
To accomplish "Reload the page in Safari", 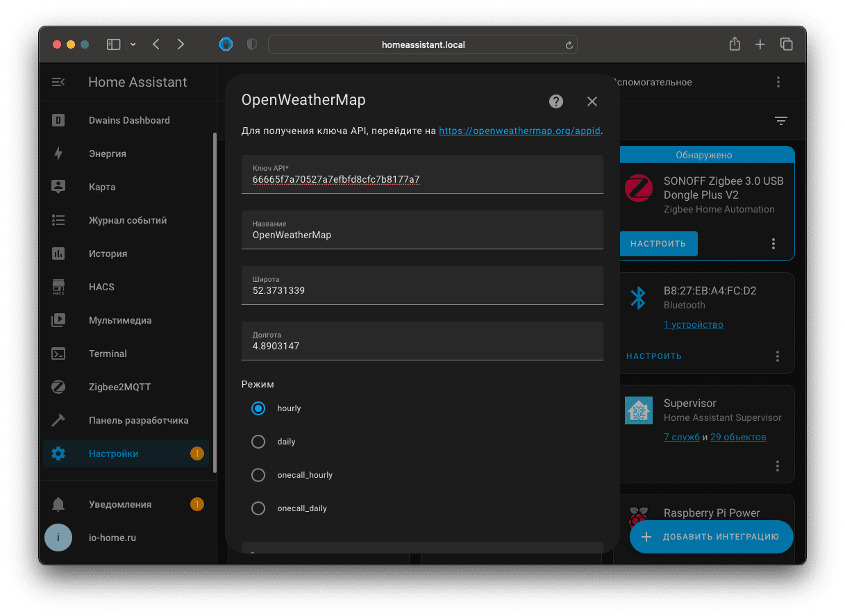I will pyautogui.click(x=569, y=44).
